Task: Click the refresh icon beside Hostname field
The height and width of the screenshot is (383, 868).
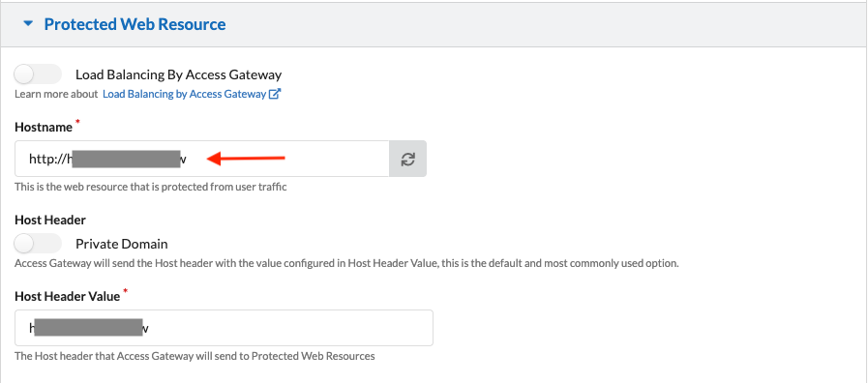Action: point(408,159)
